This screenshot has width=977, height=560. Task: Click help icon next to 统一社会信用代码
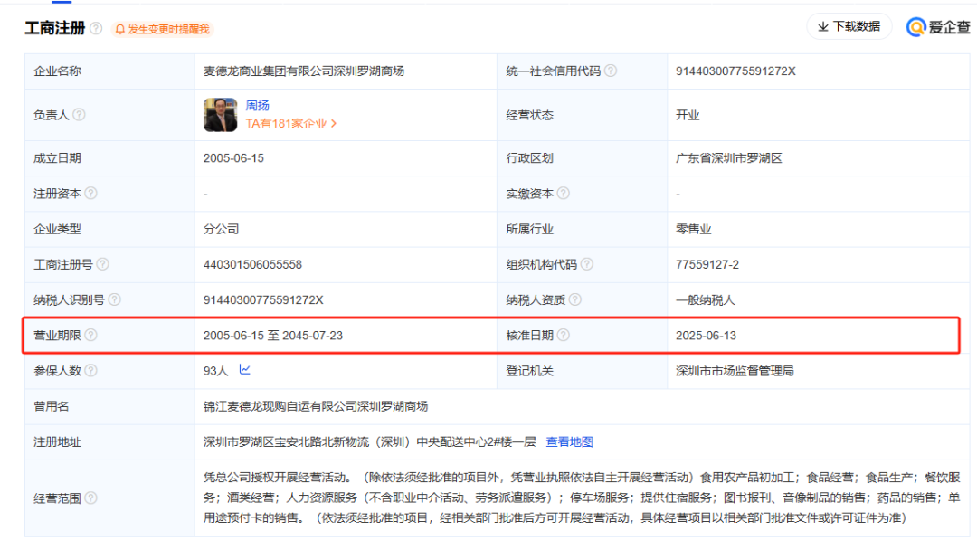611,71
